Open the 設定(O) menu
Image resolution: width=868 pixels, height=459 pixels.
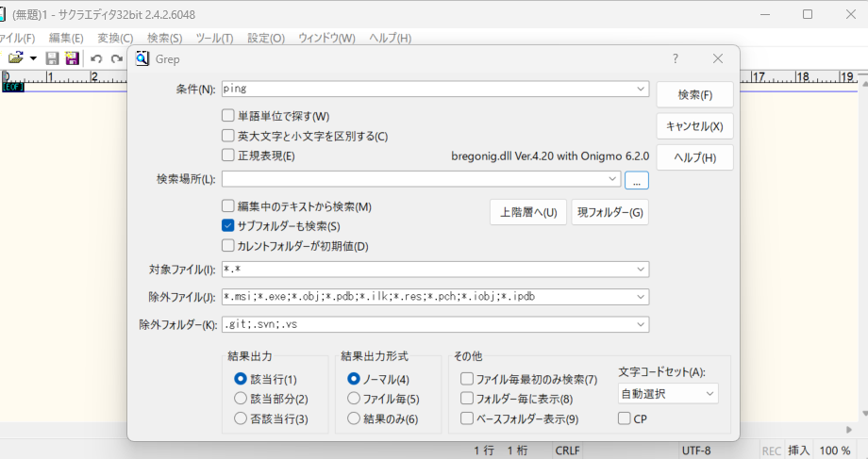(x=265, y=38)
